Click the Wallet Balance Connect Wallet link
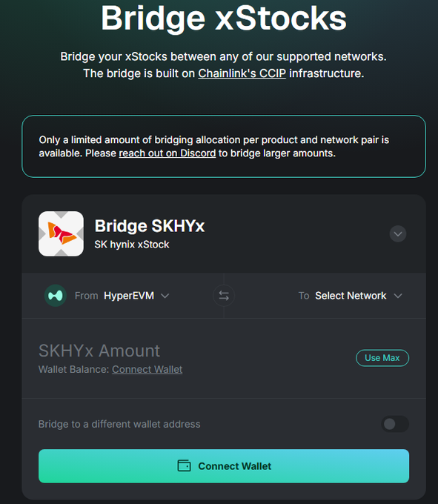The width and height of the screenshot is (438, 504). tap(147, 369)
